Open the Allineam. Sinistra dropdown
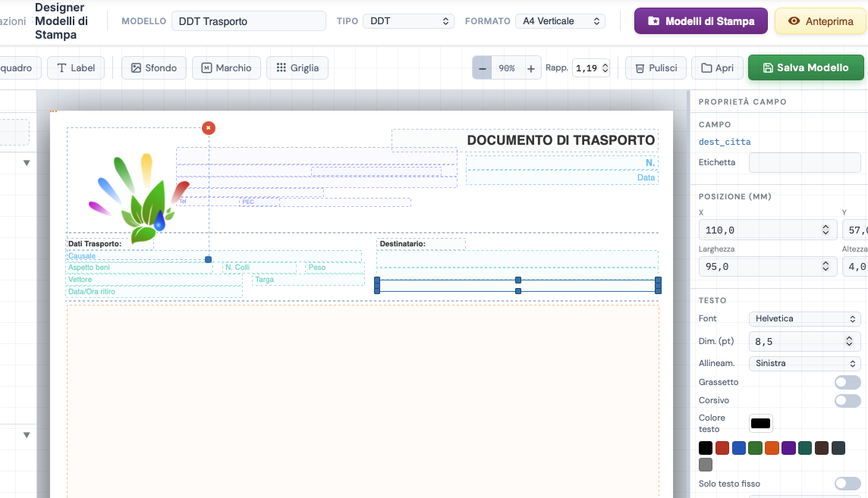Screen dimensions: 868x498 804,364
